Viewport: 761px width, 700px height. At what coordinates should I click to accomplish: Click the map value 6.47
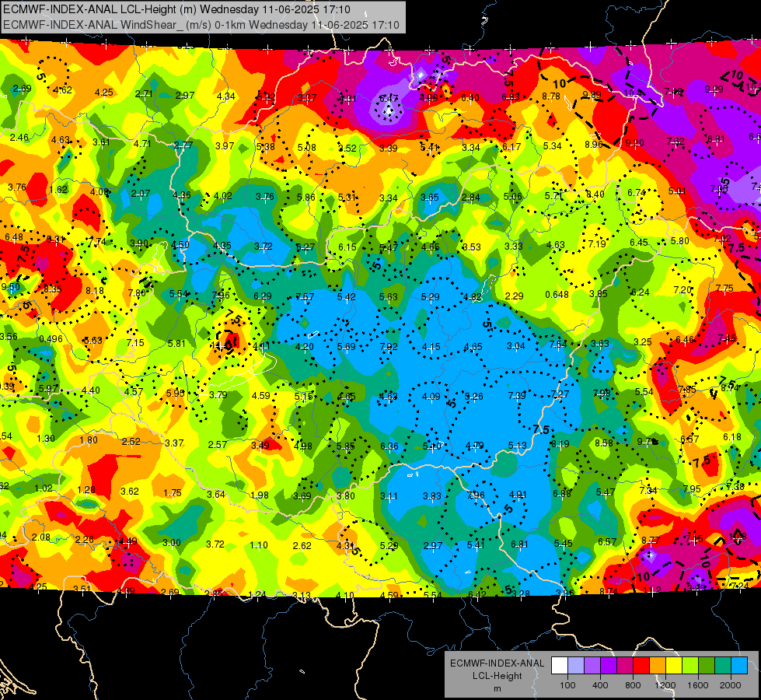tap(388, 98)
